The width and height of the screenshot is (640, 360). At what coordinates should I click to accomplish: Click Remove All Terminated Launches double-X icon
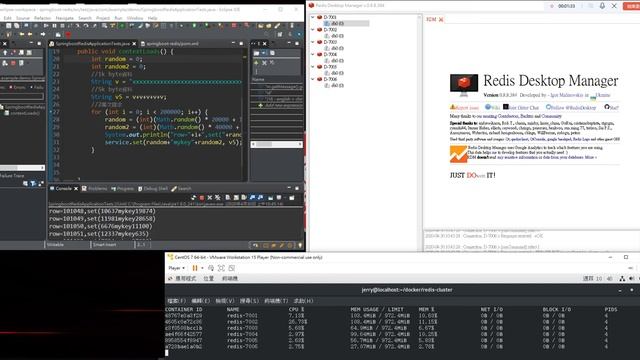(x=218, y=198)
